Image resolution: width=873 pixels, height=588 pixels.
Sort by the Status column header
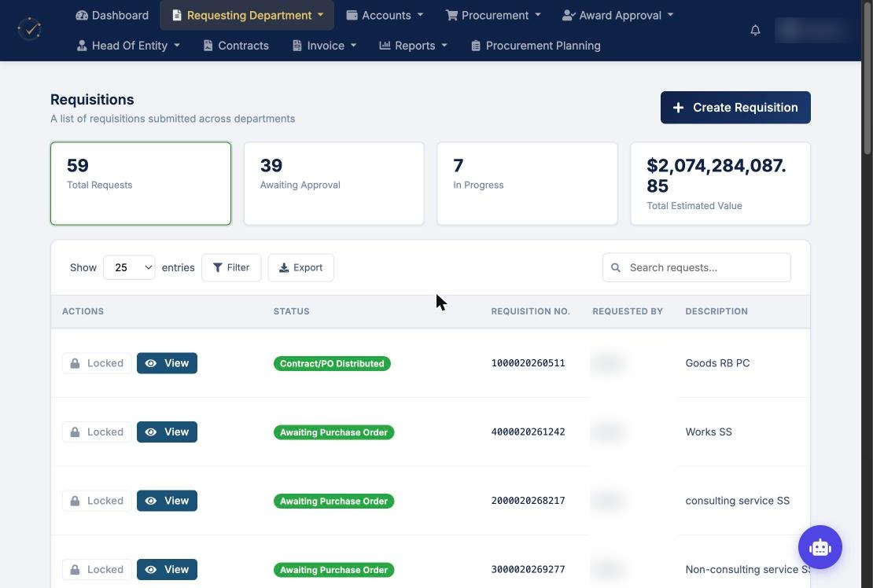(x=291, y=311)
